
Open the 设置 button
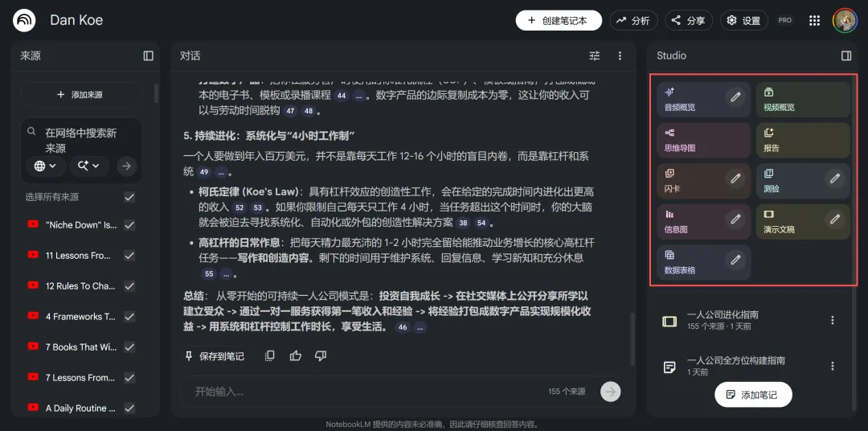pyautogui.click(x=743, y=20)
